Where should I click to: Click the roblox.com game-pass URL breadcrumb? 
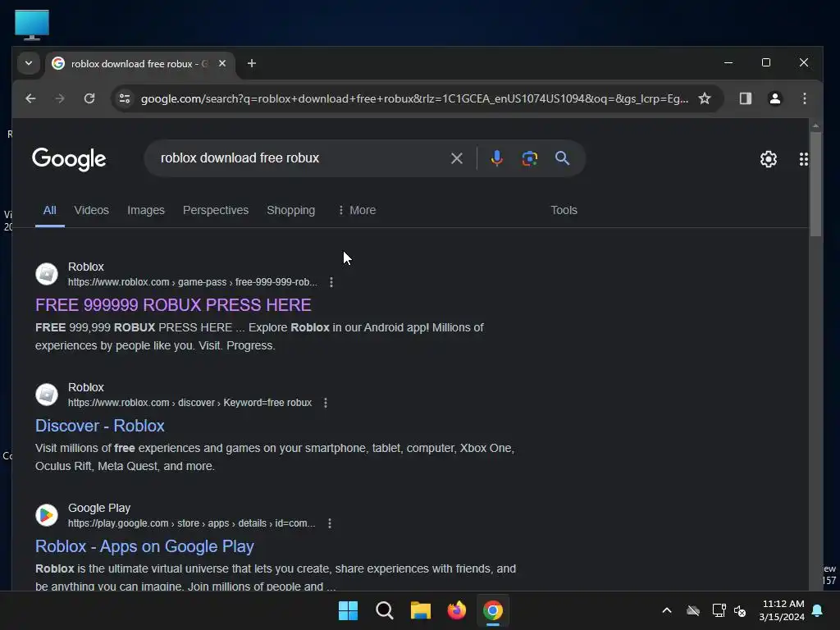click(192, 282)
